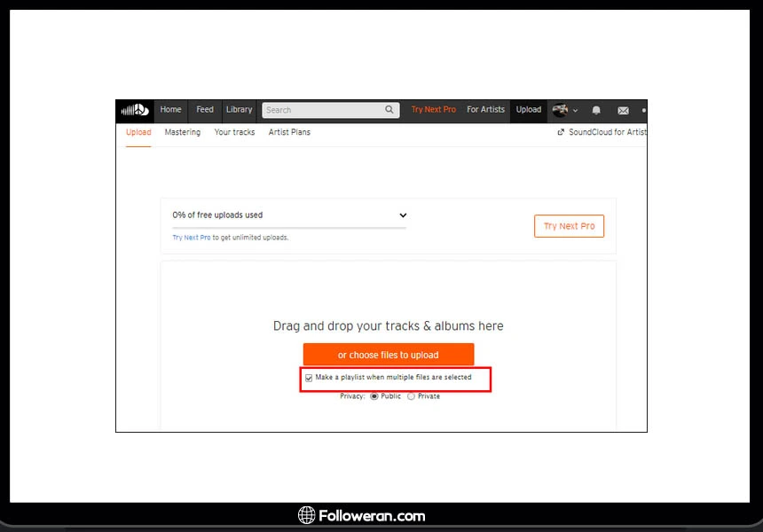
Task: Open the notifications bell
Action: click(x=596, y=110)
